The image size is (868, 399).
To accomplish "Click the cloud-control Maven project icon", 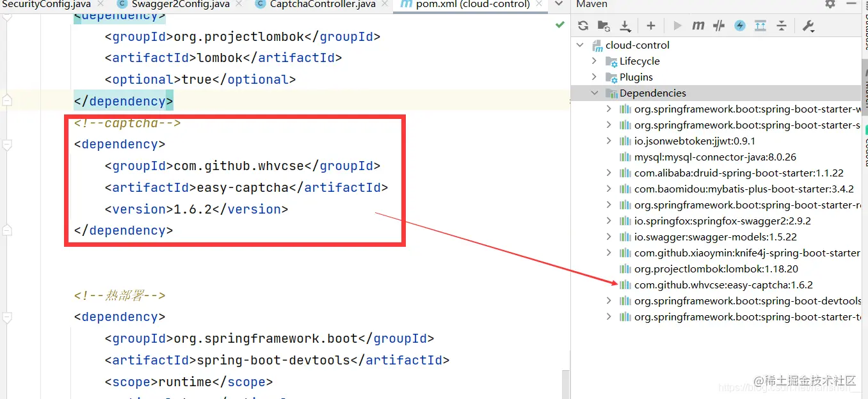I will pyautogui.click(x=597, y=45).
